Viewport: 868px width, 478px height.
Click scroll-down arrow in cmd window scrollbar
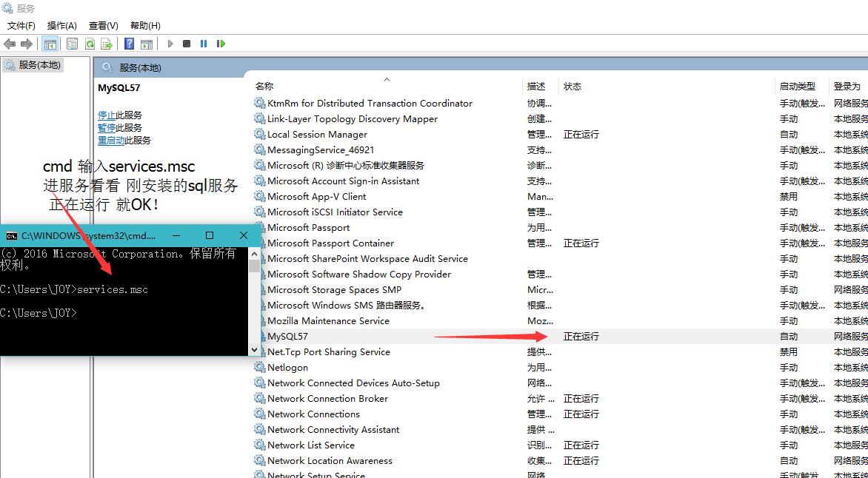coord(254,350)
